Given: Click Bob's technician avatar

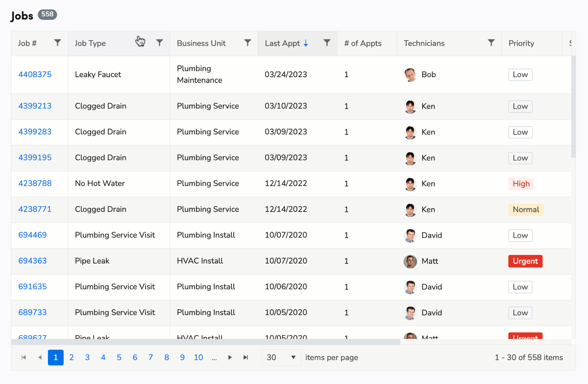Looking at the screenshot, I should (410, 75).
